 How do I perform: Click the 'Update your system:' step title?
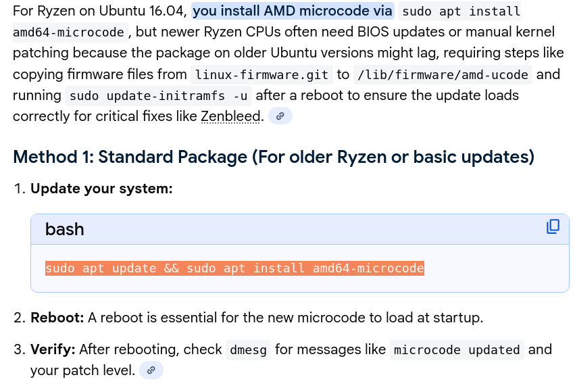tap(101, 189)
